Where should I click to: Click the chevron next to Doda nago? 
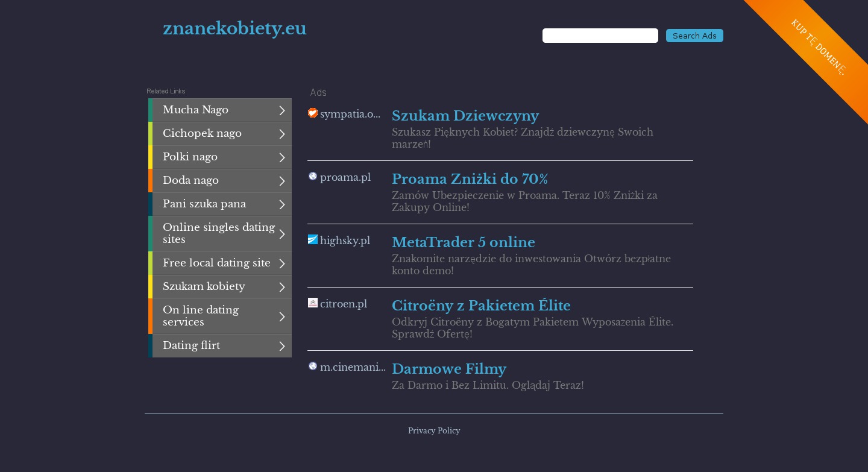(281, 181)
